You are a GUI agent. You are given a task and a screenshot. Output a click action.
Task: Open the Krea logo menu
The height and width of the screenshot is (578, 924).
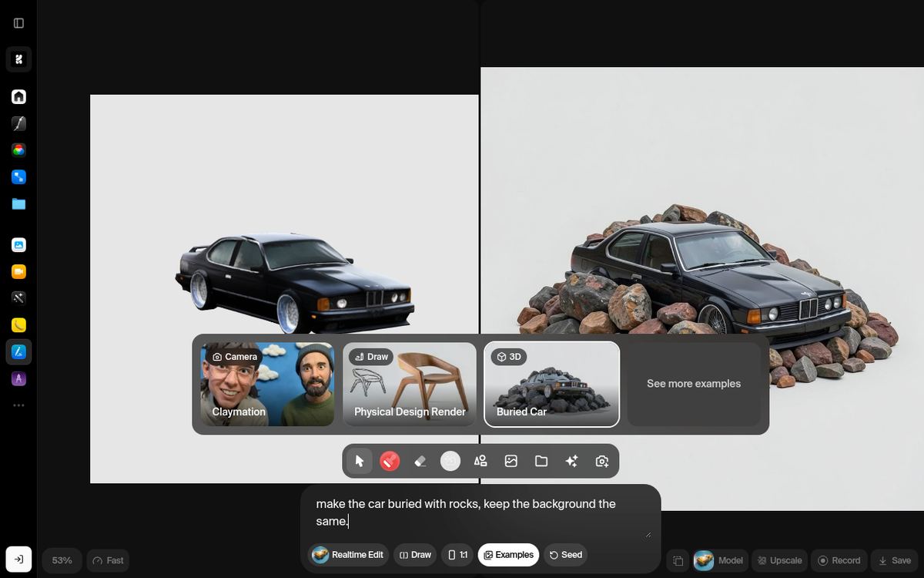(x=18, y=59)
